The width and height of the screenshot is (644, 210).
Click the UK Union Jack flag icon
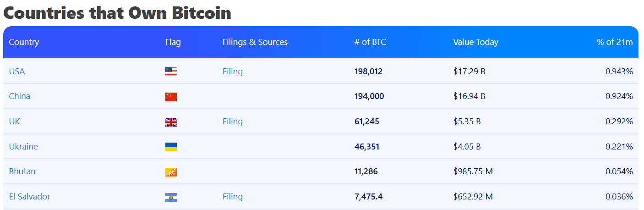click(x=171, y=122)
